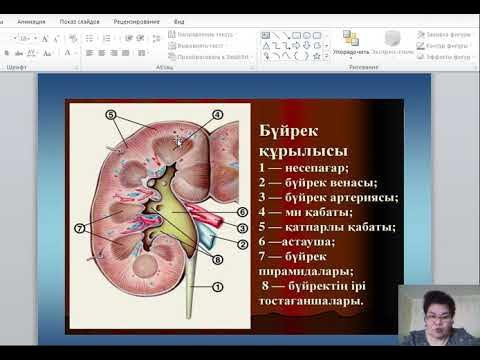Select the 5-Point Star shape
Viewport: 480px width, 360px height.
[317, 56]
